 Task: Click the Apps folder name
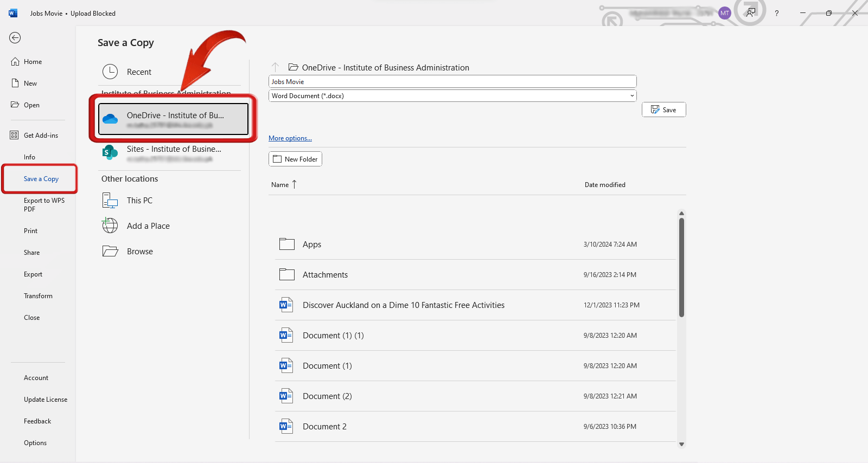(312, 245)
